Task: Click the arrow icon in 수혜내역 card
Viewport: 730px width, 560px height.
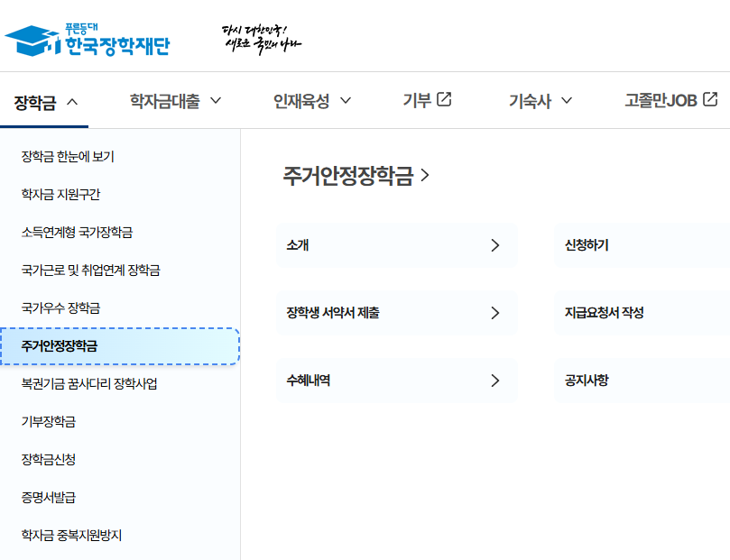Action: click(x=494, y=381)
